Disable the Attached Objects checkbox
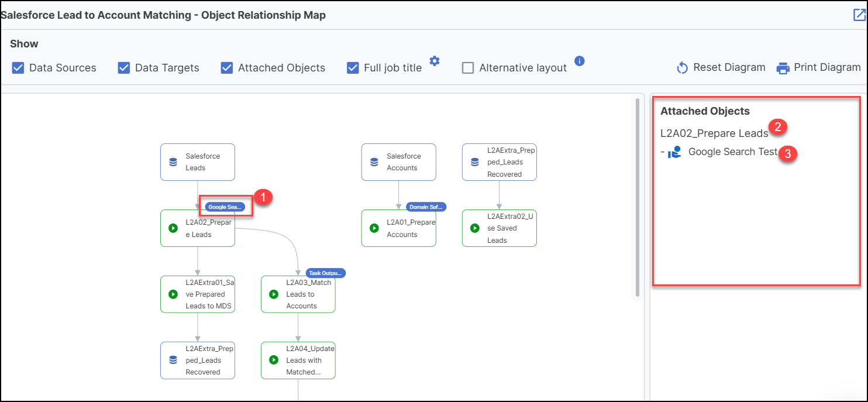The image size is (868, 402). (227, 68)
